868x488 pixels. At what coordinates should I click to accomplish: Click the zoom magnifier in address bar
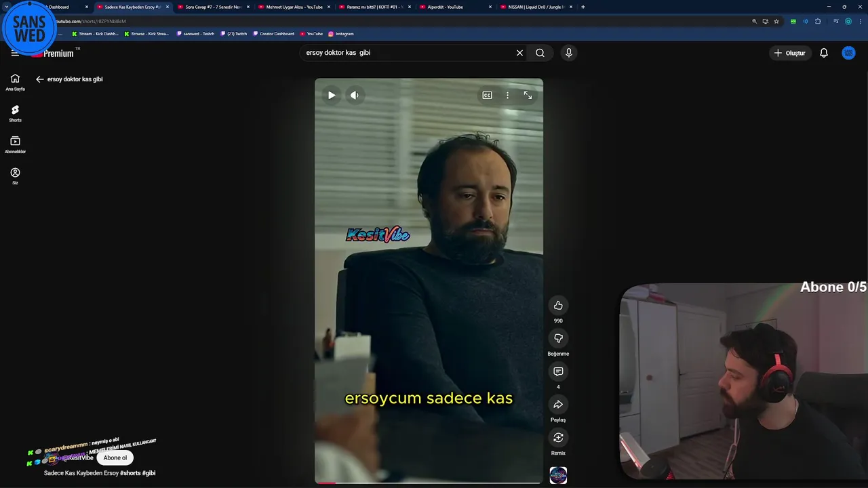pos(754,21)
